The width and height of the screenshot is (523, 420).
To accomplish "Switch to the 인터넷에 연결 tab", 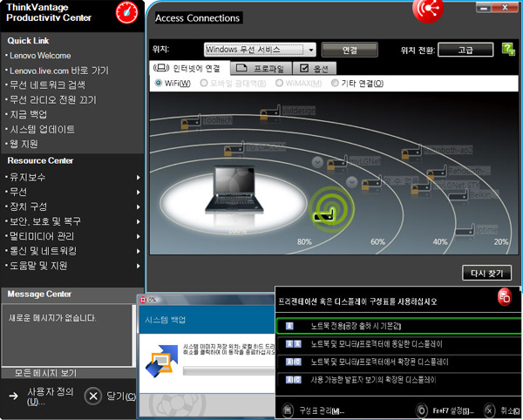I will 189,68.
